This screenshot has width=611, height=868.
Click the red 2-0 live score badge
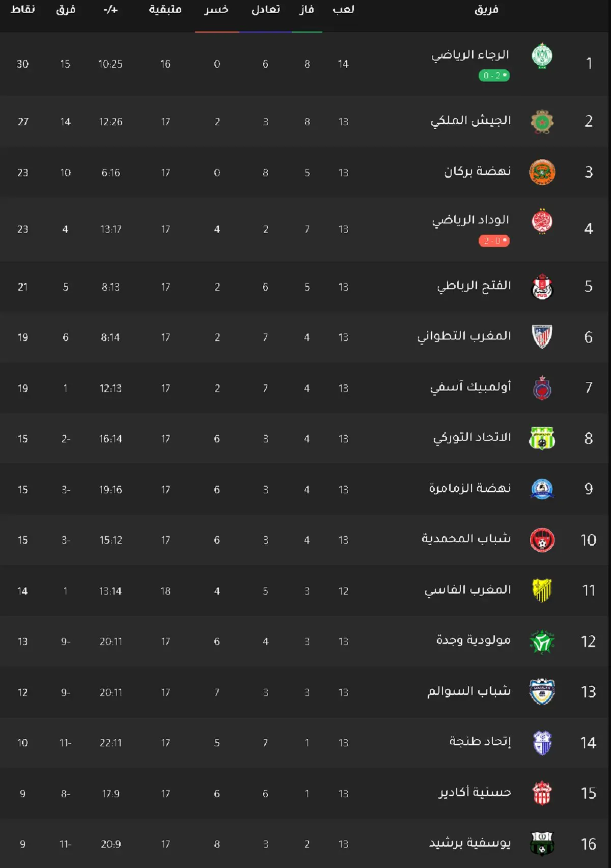tap(494, 241)
